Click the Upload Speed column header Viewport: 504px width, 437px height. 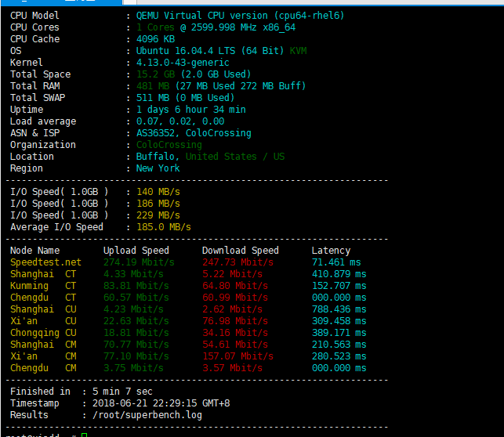136,251
